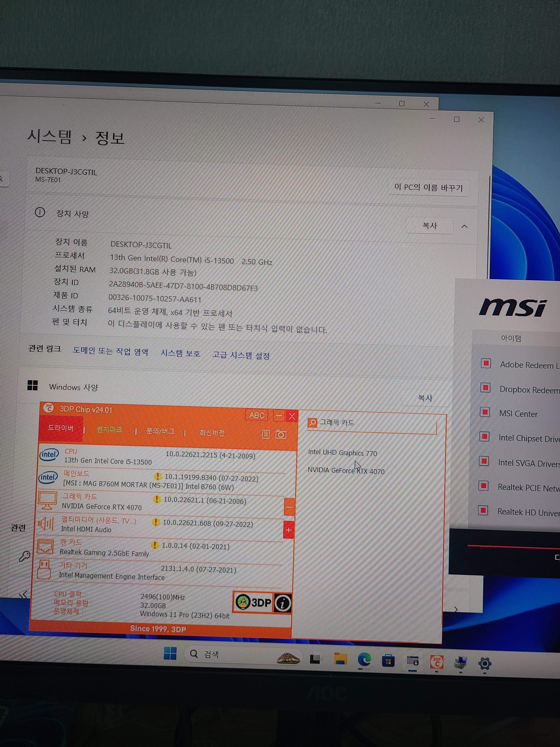The image size is (560, 747).
Task: Click the info circle icon beside 장치 사양
Action: coord(40,213)
